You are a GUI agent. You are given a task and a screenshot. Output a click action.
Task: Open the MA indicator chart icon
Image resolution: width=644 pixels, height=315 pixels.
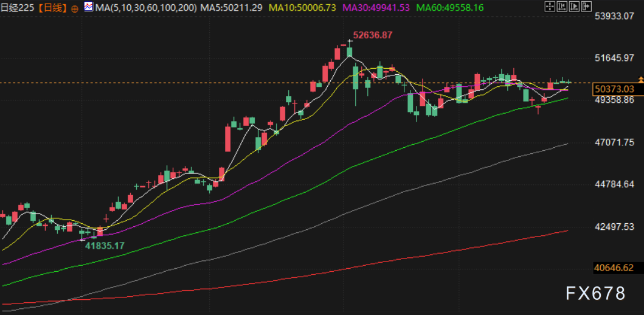coord(89,7)
